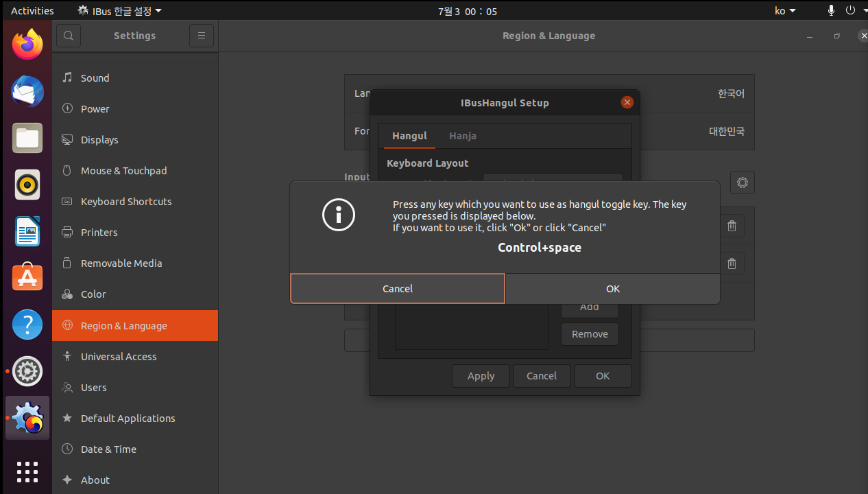Switch to Settings app in dock

pos(27,371)
